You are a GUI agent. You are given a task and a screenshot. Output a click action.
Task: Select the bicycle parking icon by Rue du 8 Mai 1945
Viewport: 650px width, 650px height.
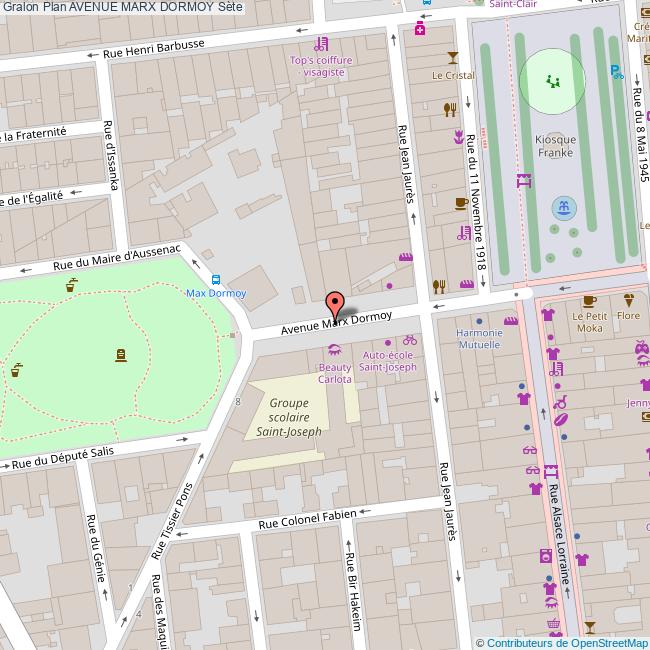click(x=617, y=71)
